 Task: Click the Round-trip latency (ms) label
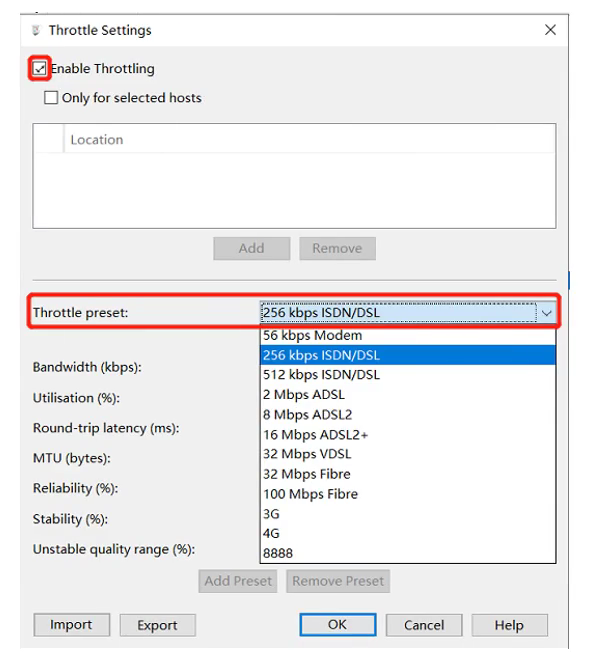106,428
